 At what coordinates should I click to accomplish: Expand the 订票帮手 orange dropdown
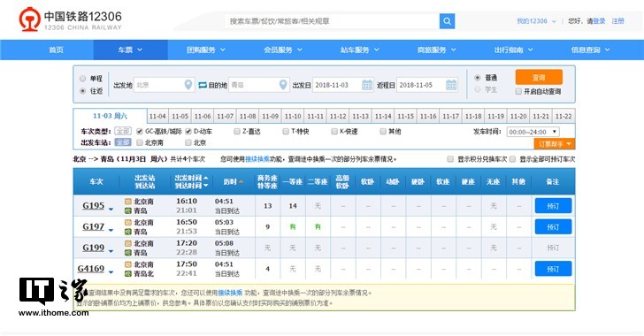pyautogui.click(x=555, y=144)
